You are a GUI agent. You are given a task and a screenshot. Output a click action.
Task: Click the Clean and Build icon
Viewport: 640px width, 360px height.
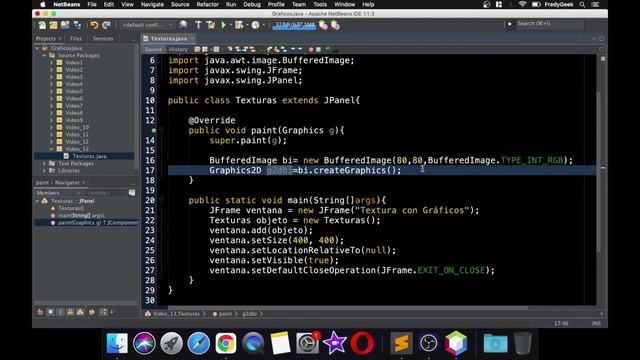point(211,25)
